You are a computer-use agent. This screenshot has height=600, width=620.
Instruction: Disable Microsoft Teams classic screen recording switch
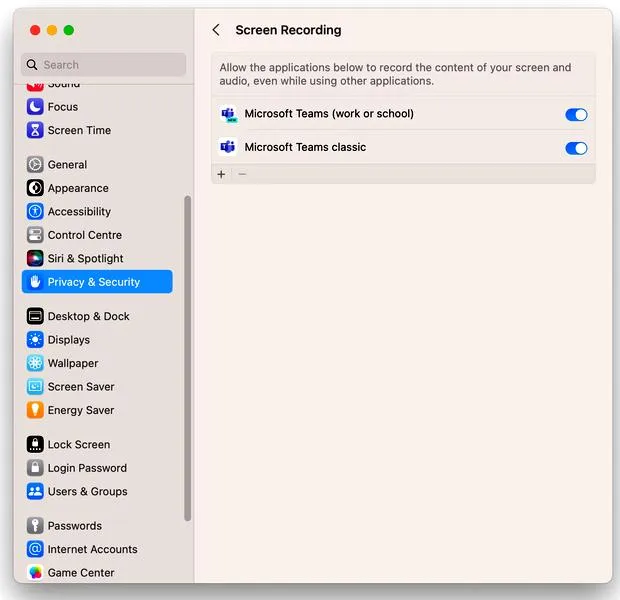click(x=576, y=148)
